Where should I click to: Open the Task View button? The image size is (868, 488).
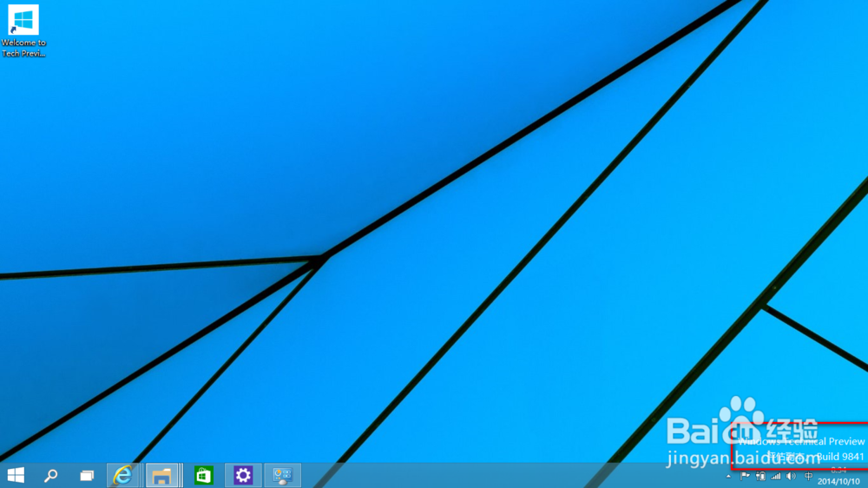coord(87,475)
